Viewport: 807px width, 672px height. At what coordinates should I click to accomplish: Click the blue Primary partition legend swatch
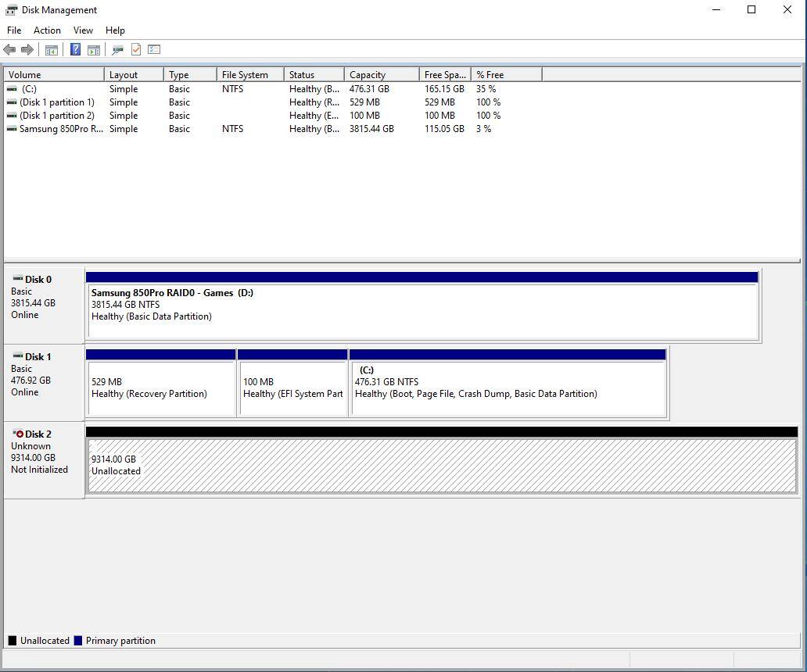click(x=78, y=641)
